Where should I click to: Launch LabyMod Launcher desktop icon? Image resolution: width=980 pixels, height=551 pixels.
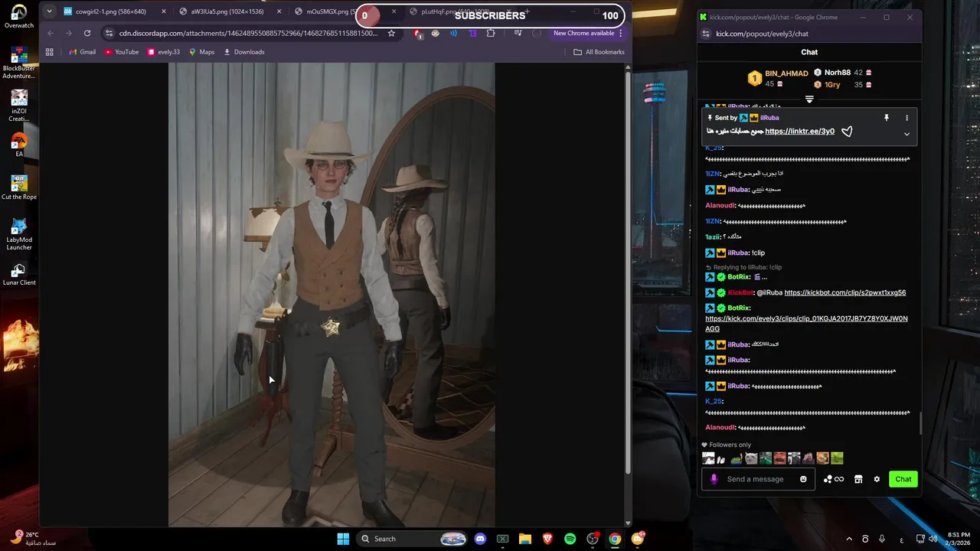pos(19,234)
